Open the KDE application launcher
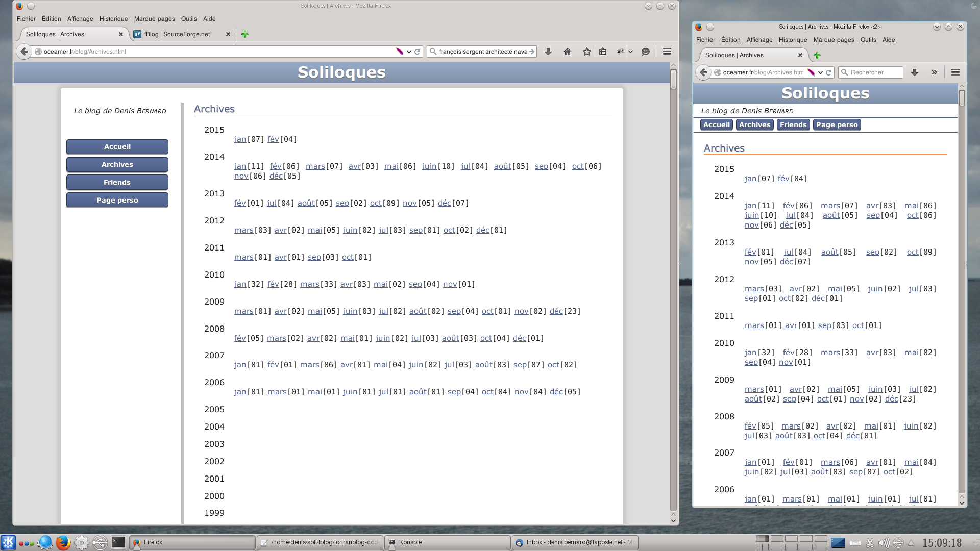This screenshot has height=551, width=980. (x=9, y=542)
